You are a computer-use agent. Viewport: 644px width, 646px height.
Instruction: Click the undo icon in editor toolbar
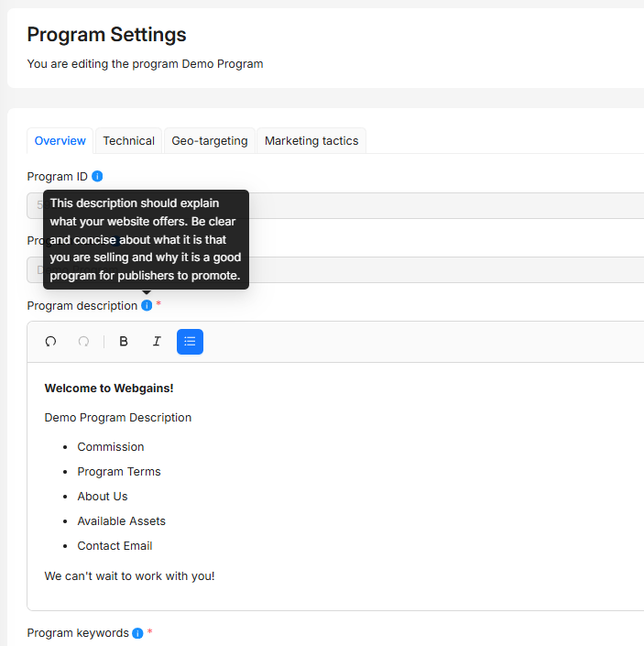51,342
